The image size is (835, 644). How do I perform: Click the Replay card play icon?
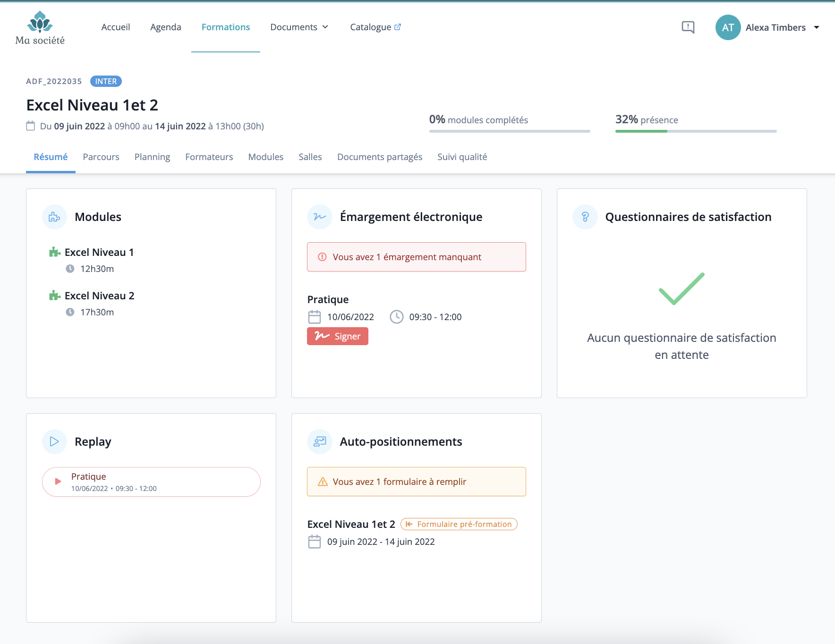[54, 441]
